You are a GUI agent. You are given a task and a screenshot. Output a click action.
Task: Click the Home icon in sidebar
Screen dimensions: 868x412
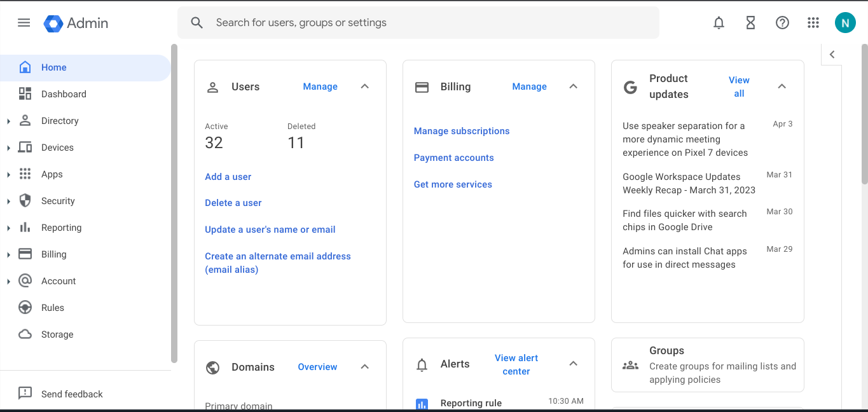point(25,67)
